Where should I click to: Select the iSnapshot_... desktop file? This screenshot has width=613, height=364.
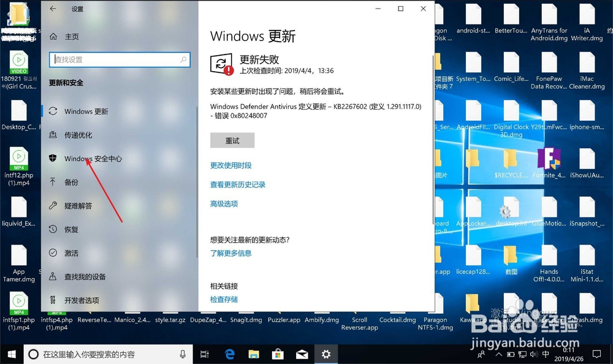tap(587, 211)
